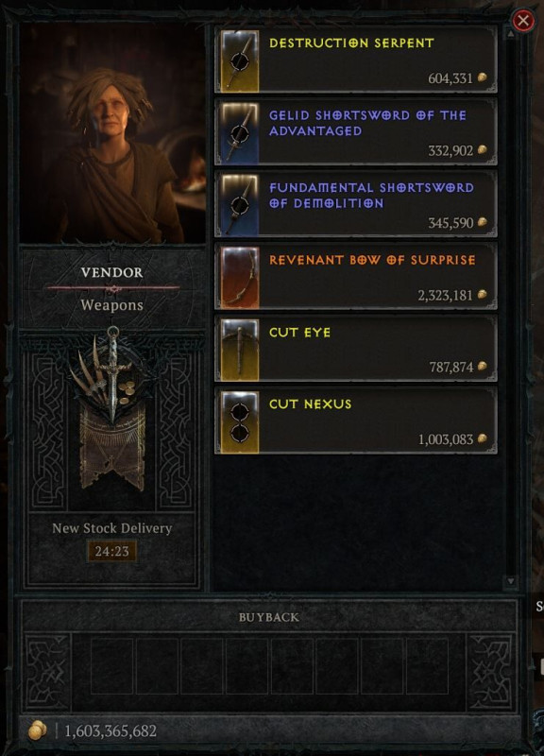Click the Weapons vendor category label

click(111, 304)
